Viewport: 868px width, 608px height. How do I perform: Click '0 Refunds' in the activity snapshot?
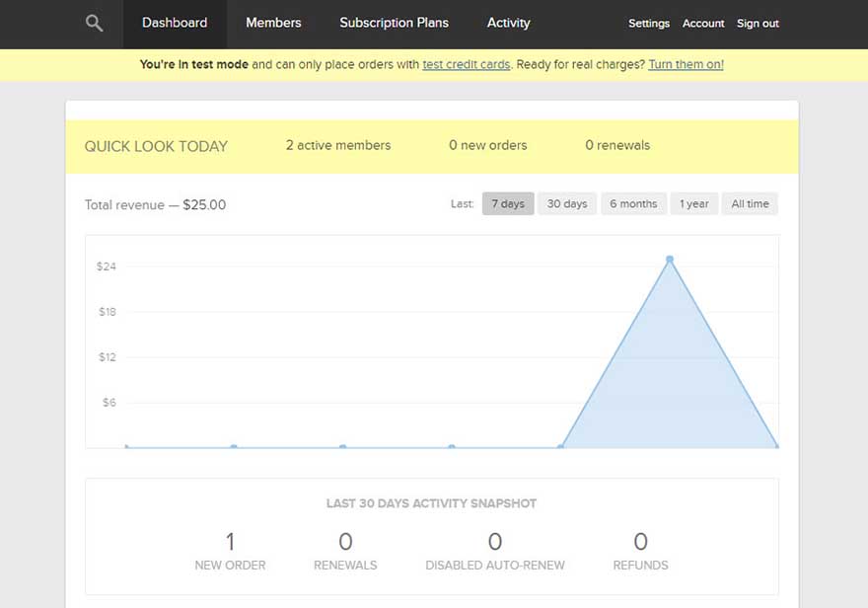pyautogui.click(x=640, y=549)
